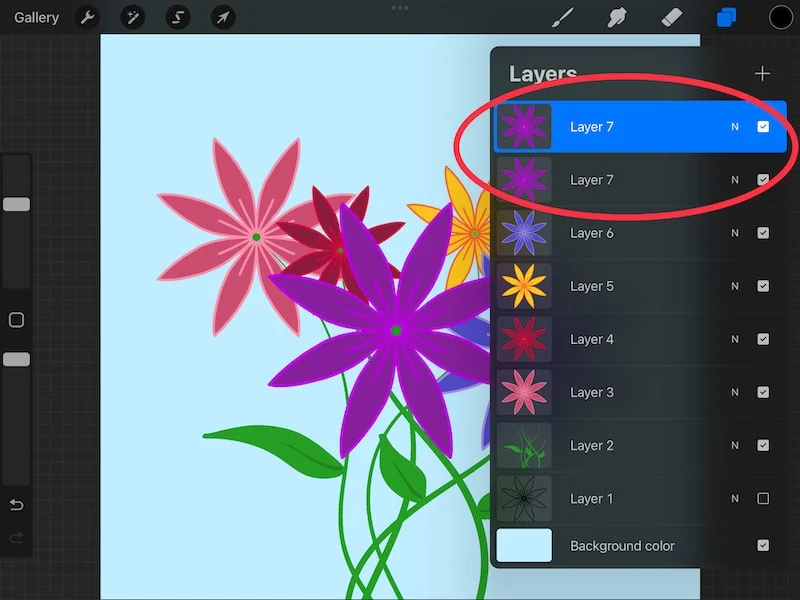This screenshot has width=800, height=600.
Task: Select the unselected Layer 7 thumbnail
Action: pyautogui.click(x=524, y=180)
